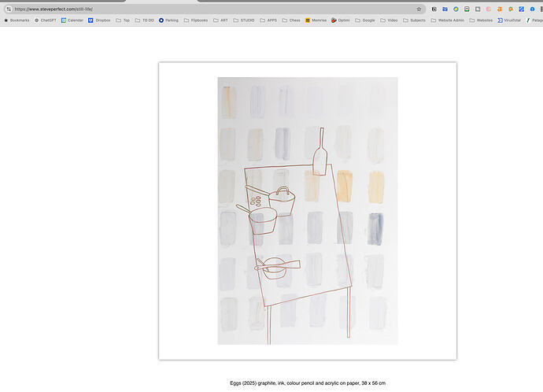Open the ChatGPT bookmark

point(46,20)
